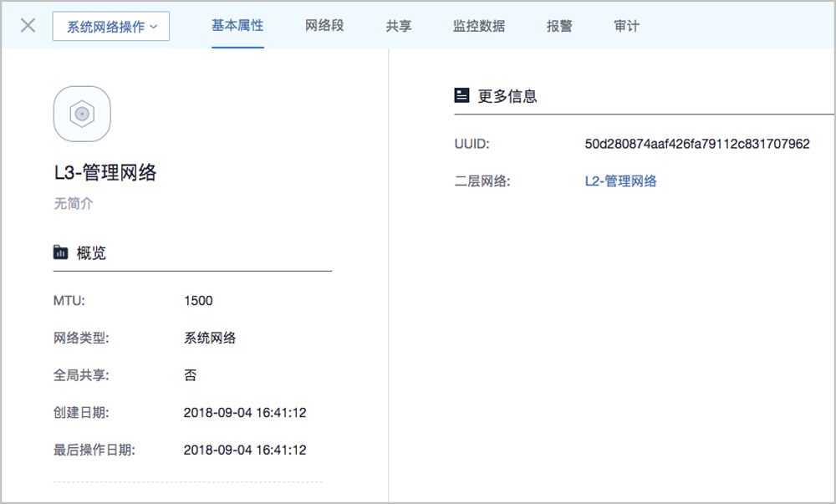Click the 更多信息 section icon
Screen dimensions: 836x504
pos(461,96)
